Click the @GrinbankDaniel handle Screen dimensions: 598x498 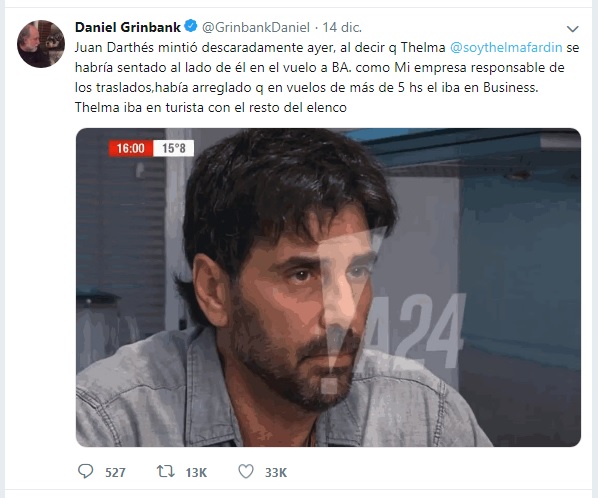point(256,27)
